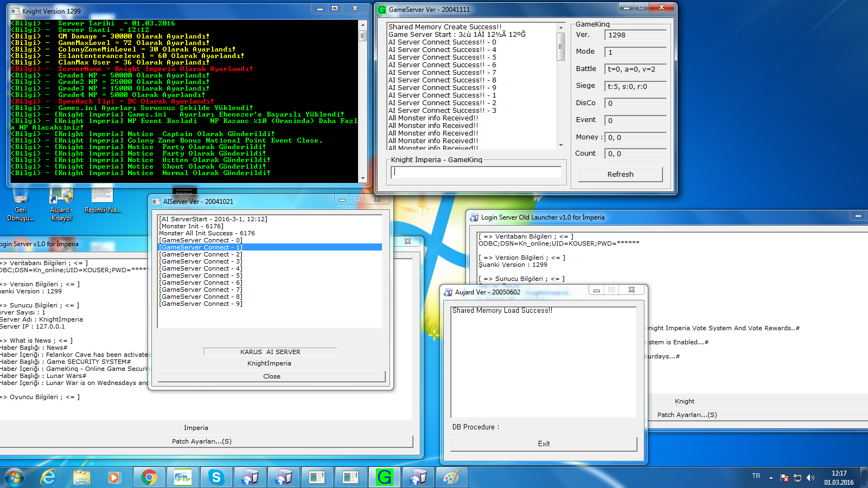Image resolution: width=868 pixels, height=488 pixels.
Task: Click the volume speaker tray icon
Action: (x=810, y=478)
